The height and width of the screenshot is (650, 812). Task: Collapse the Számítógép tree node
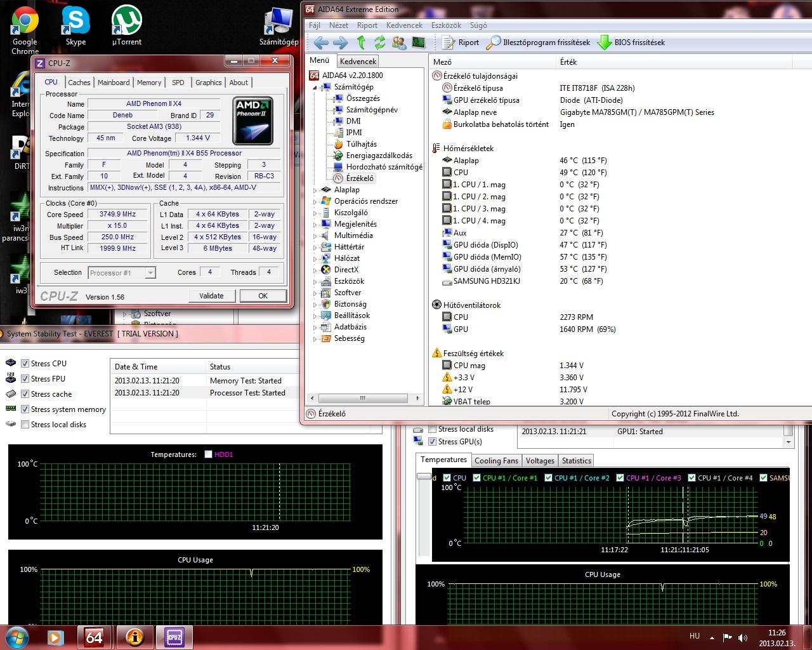point(315,88)
